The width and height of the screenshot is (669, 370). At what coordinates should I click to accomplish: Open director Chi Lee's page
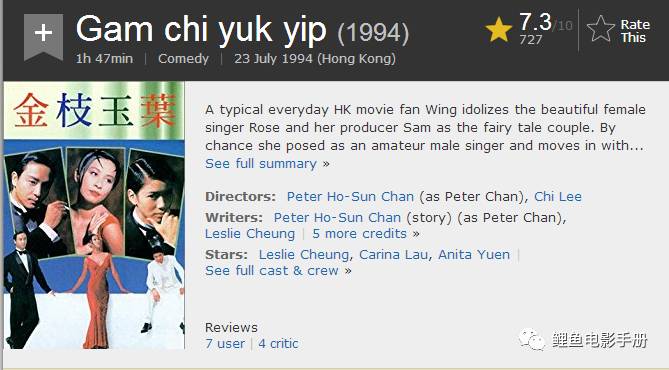[558, 196]
